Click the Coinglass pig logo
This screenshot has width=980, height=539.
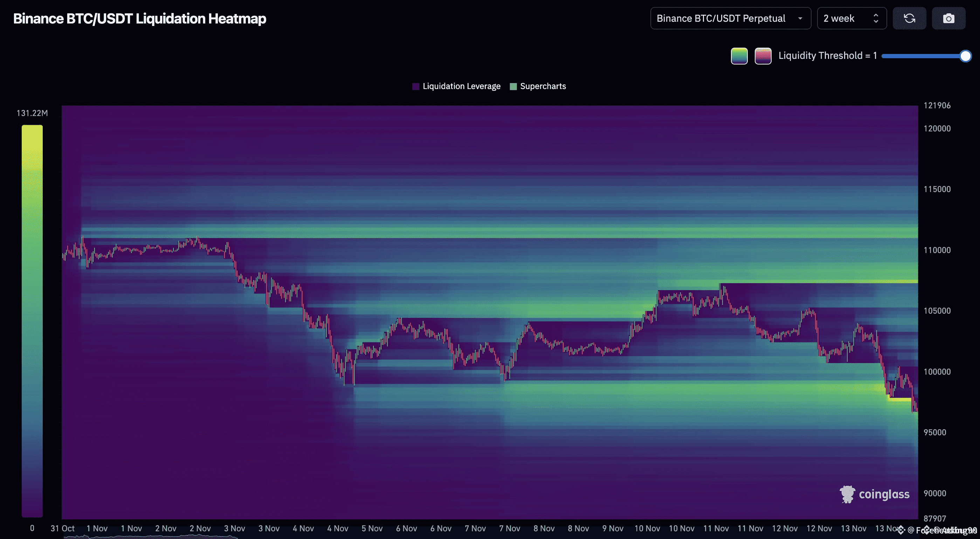point(847,494)
